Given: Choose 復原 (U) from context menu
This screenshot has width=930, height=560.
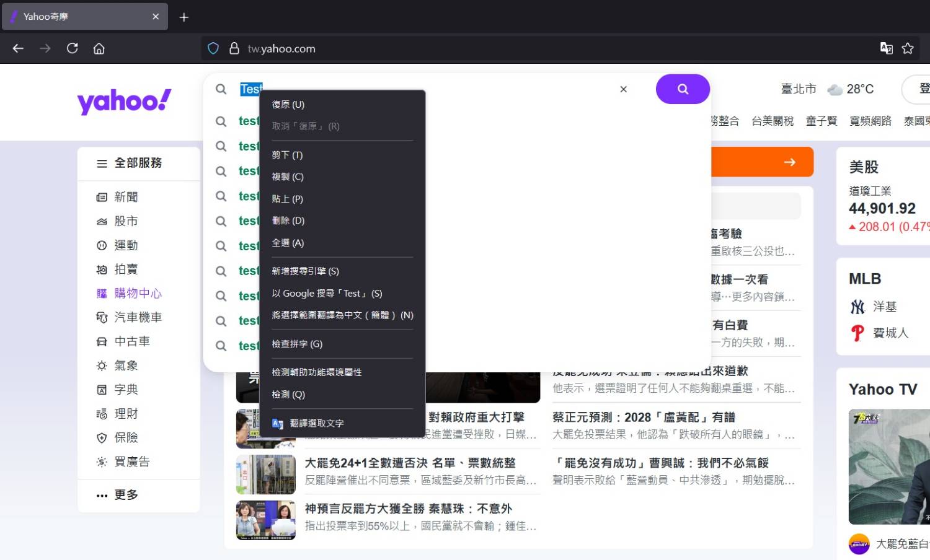Looking at the screenshot, I should click(x=342, y=105).
